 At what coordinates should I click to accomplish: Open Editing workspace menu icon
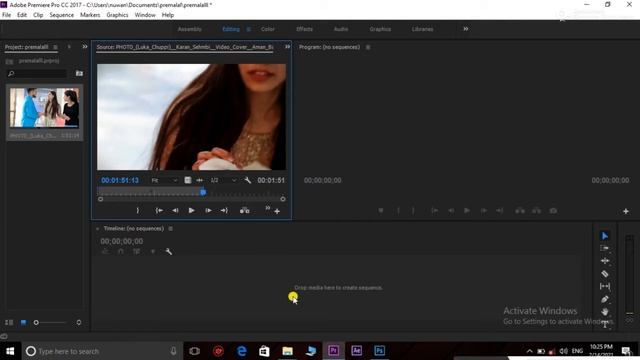coord(248,29)
